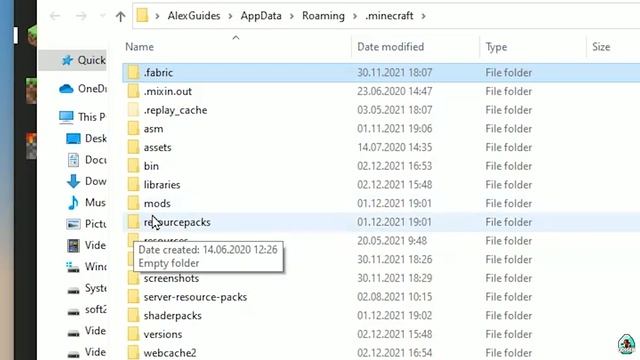640x360 pixels.
Task: Open Desktop in navigation pane
Action: pos(86,138)
